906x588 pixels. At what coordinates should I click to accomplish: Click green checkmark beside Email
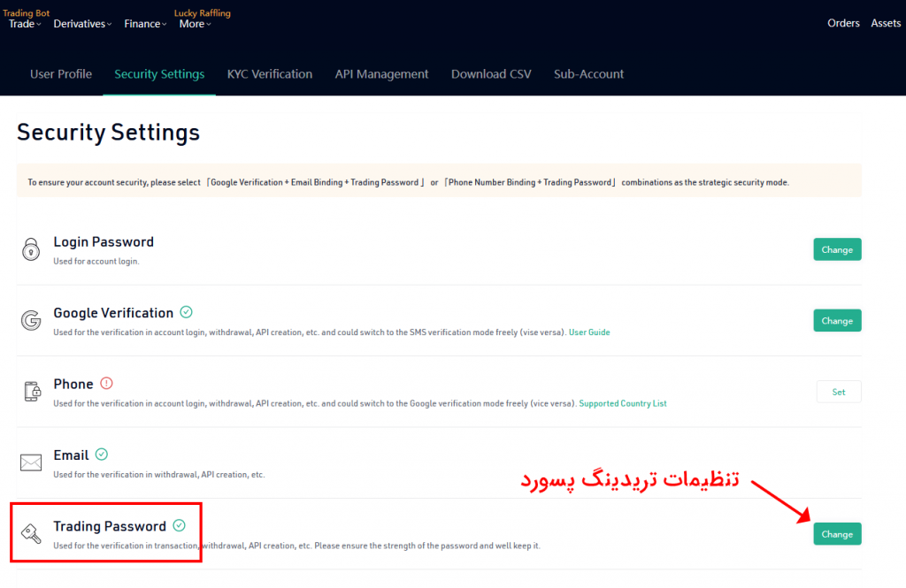click(102, 454)
